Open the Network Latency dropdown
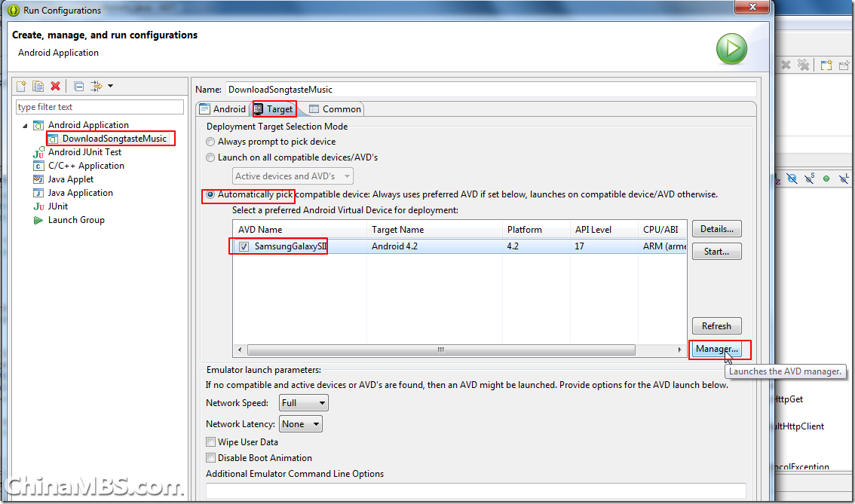Screen dimensions: 855x504 point(301,424)
